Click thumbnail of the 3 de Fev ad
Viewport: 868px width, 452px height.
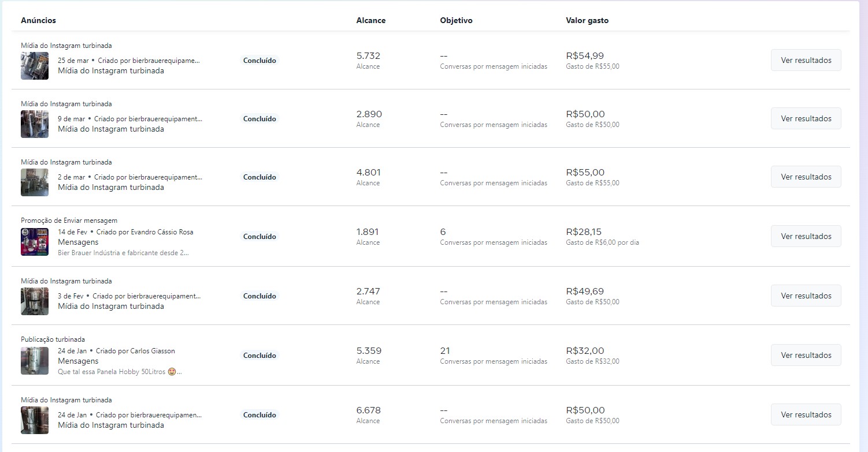pos(35,301)
